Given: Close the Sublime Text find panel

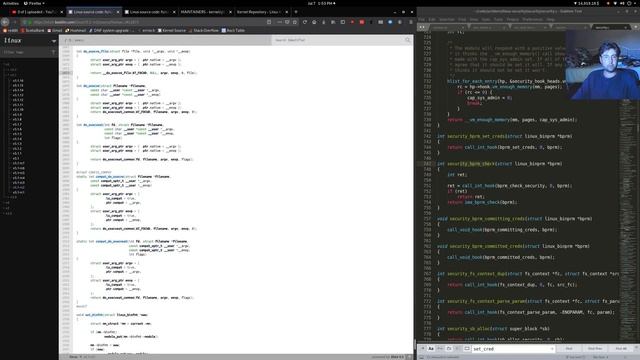Looking at the screenshot, I should tap(636, 347).
